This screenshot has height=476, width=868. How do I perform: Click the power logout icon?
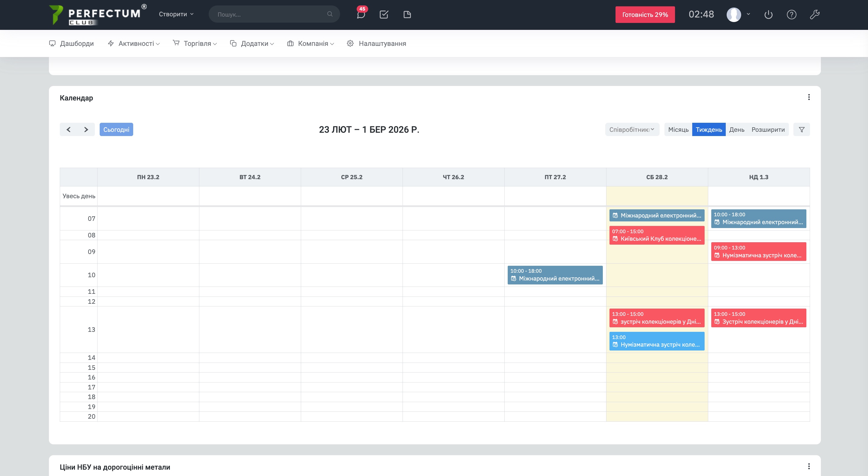[x=768, y=14]
